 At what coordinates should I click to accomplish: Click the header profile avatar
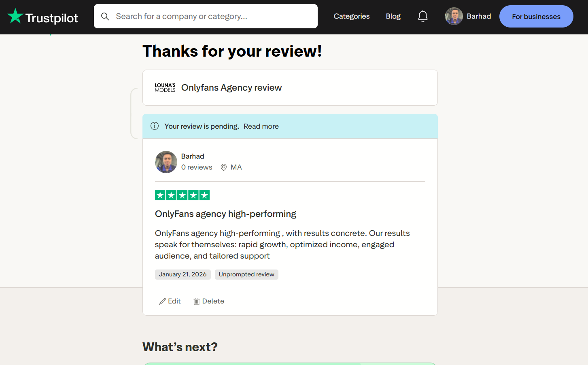(x=454, y=16)
